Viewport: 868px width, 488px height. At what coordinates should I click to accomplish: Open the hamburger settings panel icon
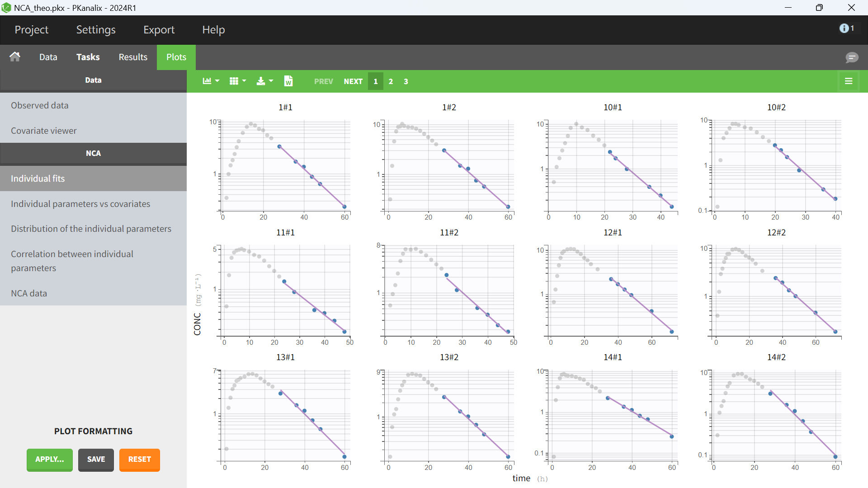pos(849,81)
